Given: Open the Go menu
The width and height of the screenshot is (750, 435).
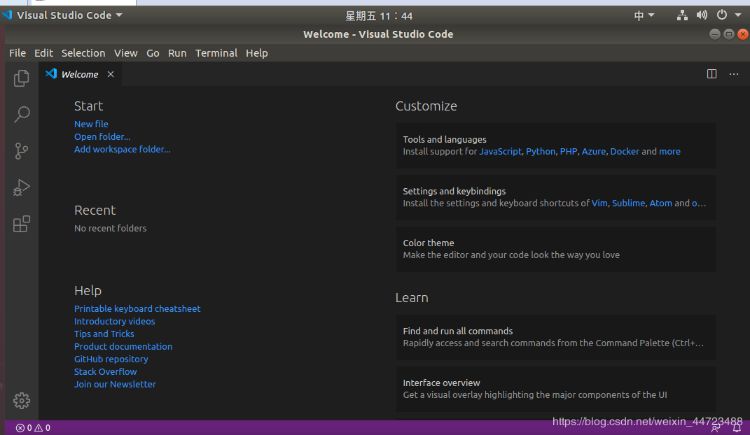Looking at the screenshot, I should (x=153, y=53).
